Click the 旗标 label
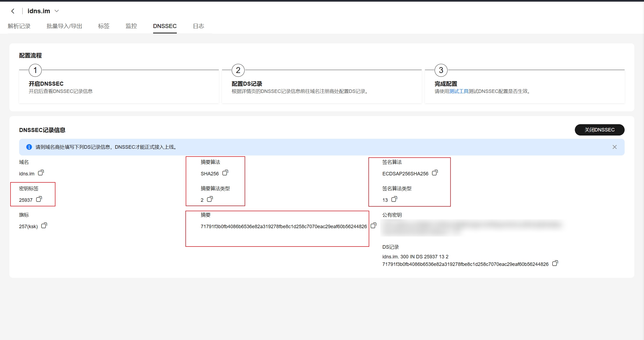Image resolution: width=644 pixels, height=340 pixels. point(24,215)
